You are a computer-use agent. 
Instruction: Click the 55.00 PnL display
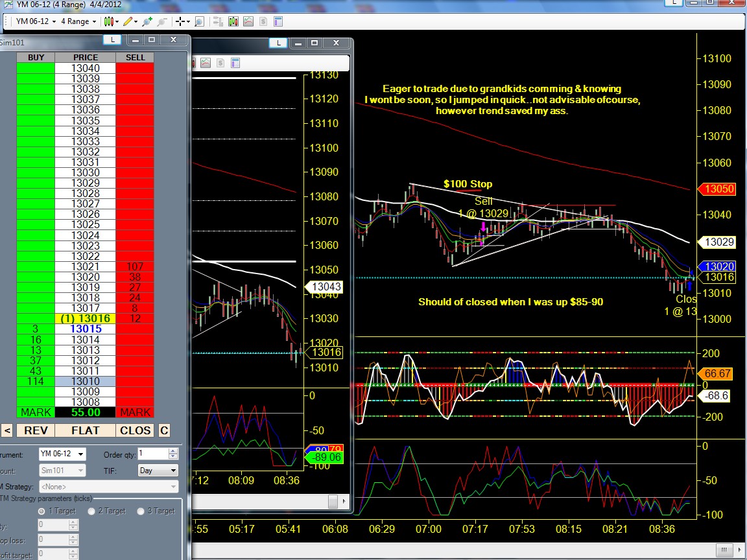(x=86, y=412)
